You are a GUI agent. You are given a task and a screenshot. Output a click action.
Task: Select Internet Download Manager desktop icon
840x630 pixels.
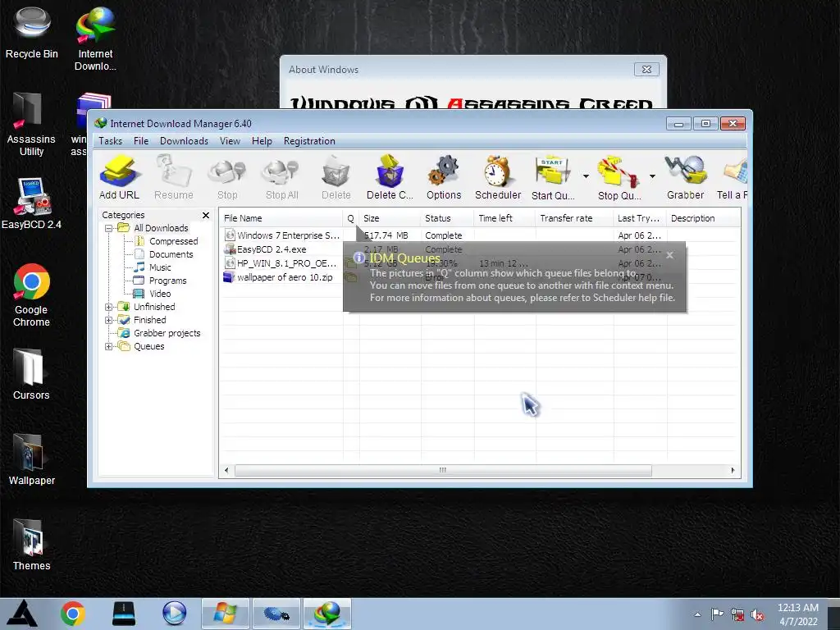coord(95,39)
